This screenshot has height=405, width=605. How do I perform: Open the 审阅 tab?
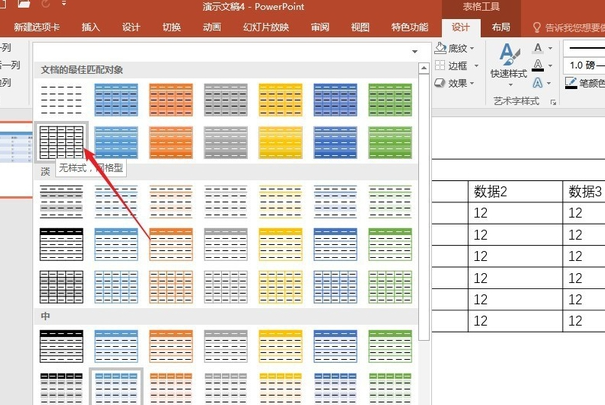point(320,27)
